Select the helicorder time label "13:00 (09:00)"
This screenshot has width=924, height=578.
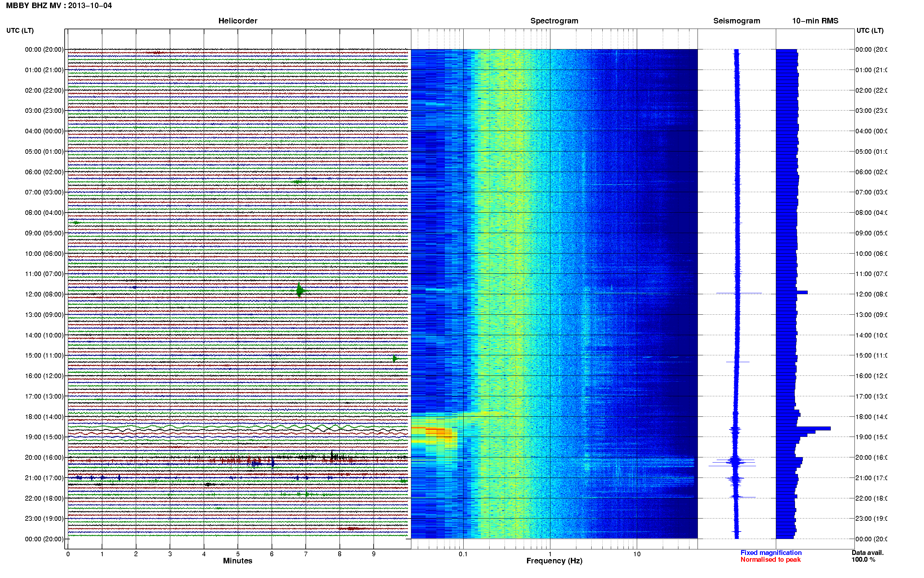pos(44,315)
